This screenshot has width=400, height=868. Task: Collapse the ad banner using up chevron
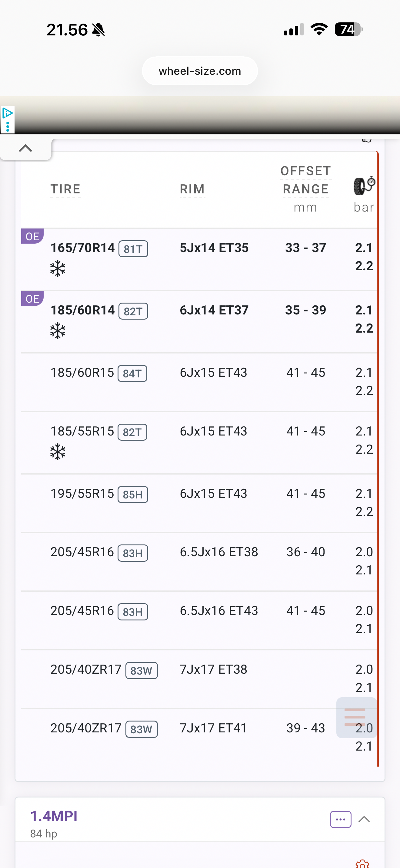click(25, 148)
